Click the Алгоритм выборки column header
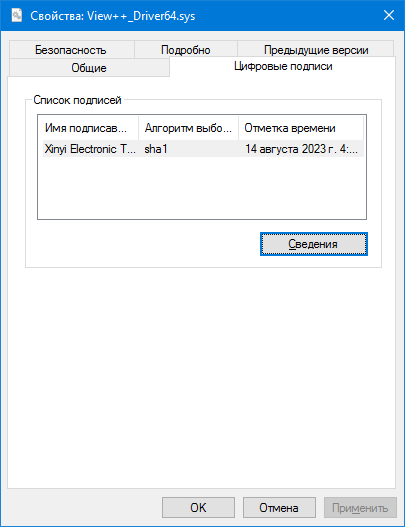Image resolution: width=405 pixels, height=527 pixels. (x=188, y=128)
